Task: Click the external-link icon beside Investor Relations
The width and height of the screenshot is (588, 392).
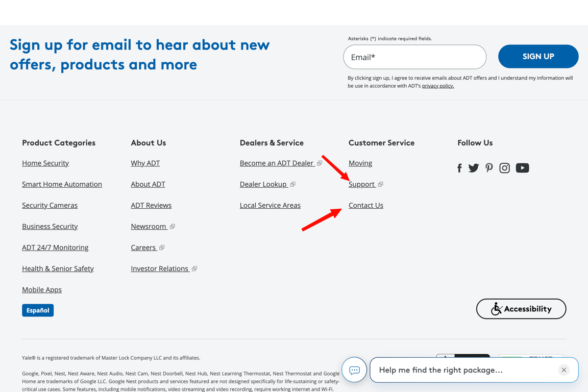Action: 194,268
